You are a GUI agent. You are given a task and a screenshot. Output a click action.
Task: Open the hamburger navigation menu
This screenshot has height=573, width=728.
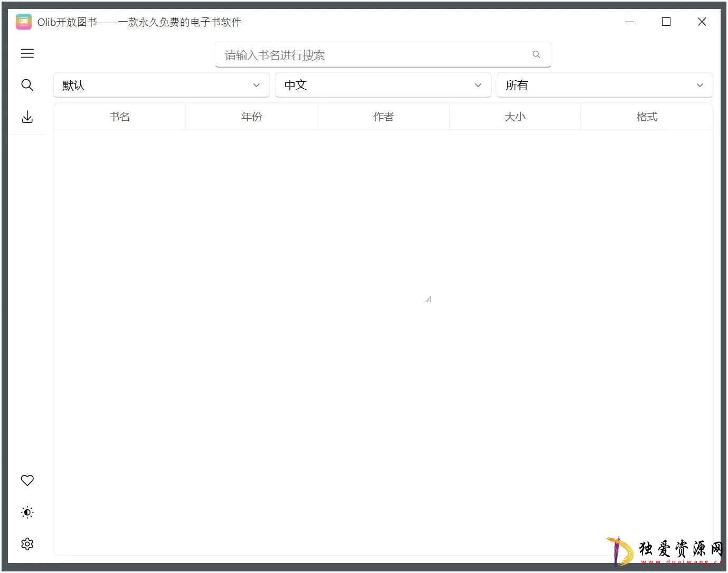tap(27, 53)
